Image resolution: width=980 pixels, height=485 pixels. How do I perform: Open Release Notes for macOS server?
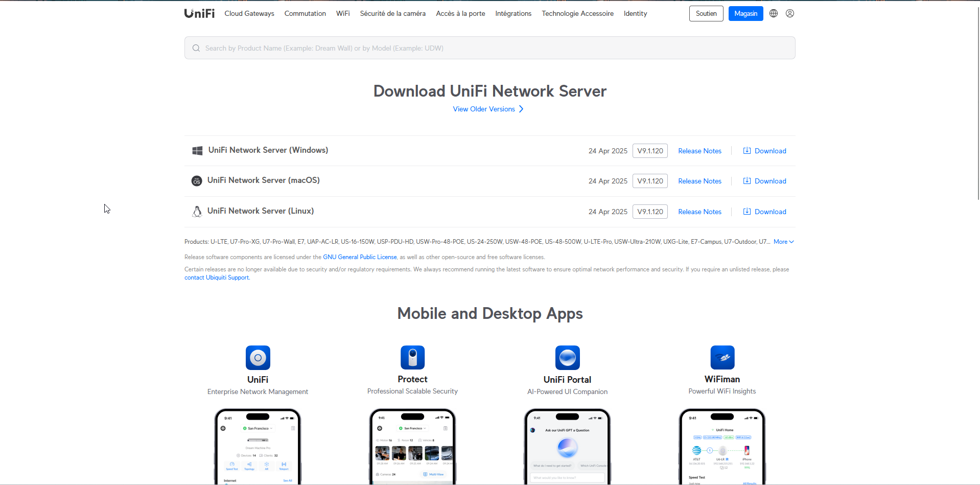pyautogui.click(x=699, y=181)
